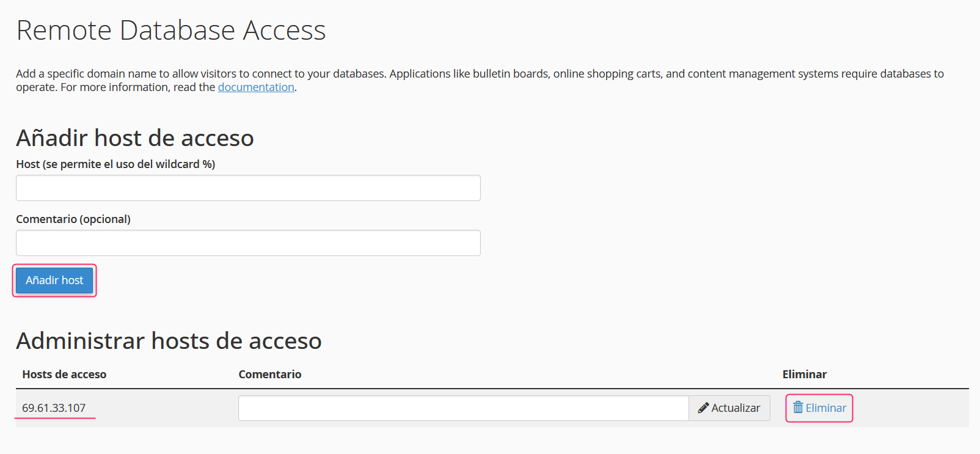Click the Actualizar button text

coord(736,408)
